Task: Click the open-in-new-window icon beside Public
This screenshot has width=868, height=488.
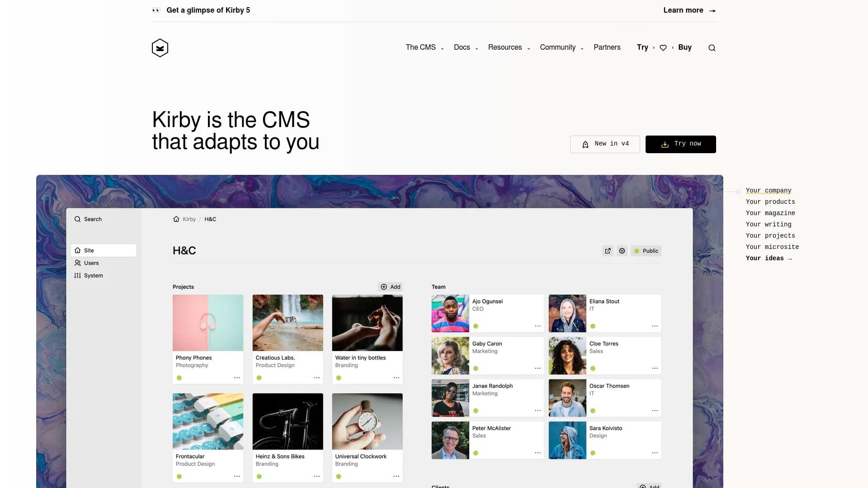Action: [608, 251]
